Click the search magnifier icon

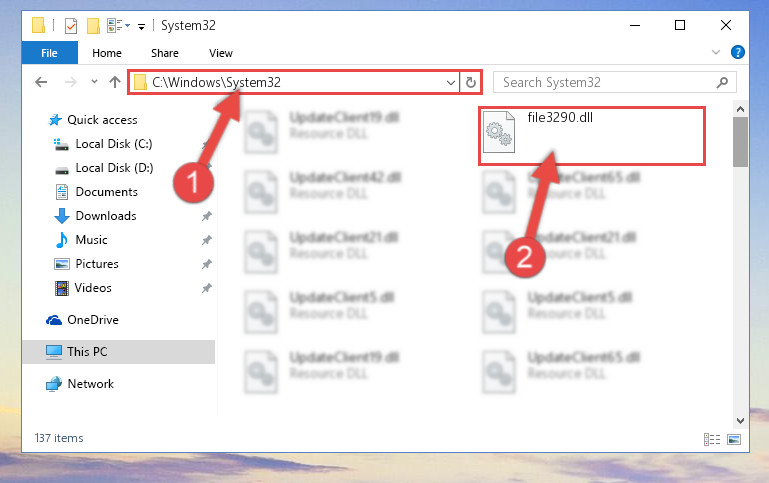click(722, 82)
